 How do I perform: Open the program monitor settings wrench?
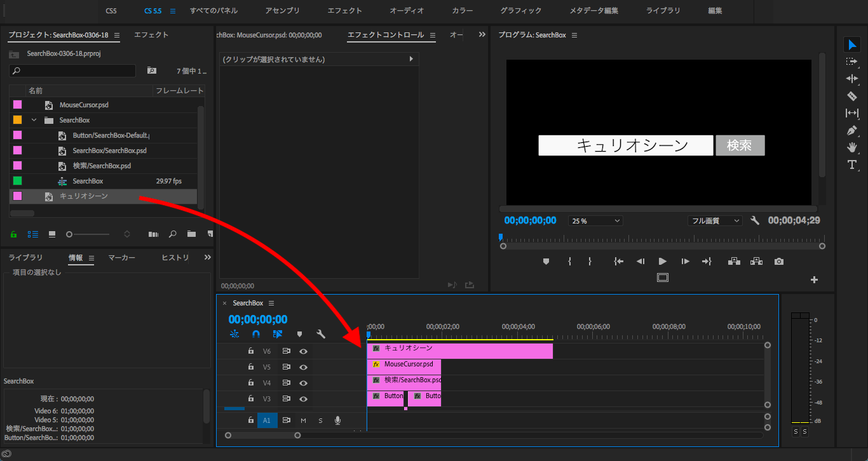click(755, 221)
